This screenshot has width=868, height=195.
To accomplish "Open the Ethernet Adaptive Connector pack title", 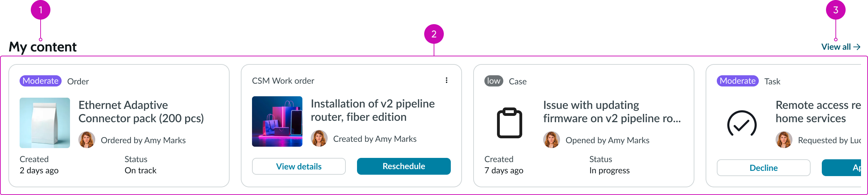I will [141, 112].
